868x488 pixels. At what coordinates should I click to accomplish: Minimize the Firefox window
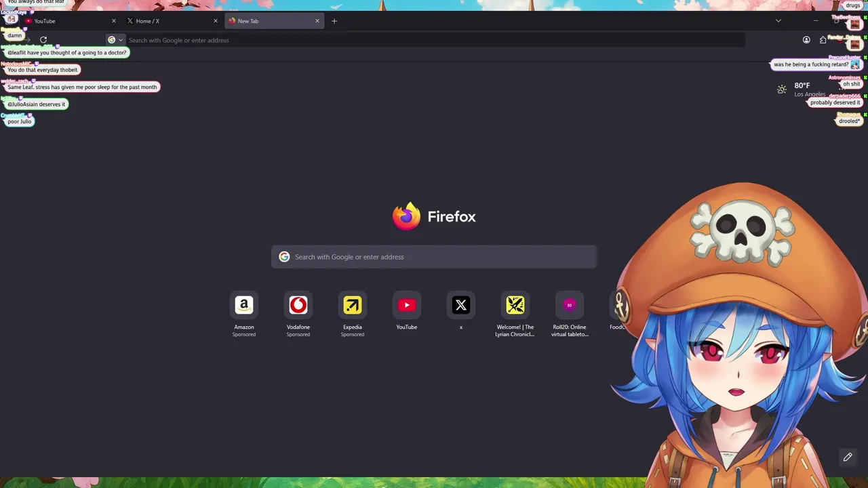pyautogui.click(x=816, y=21)
